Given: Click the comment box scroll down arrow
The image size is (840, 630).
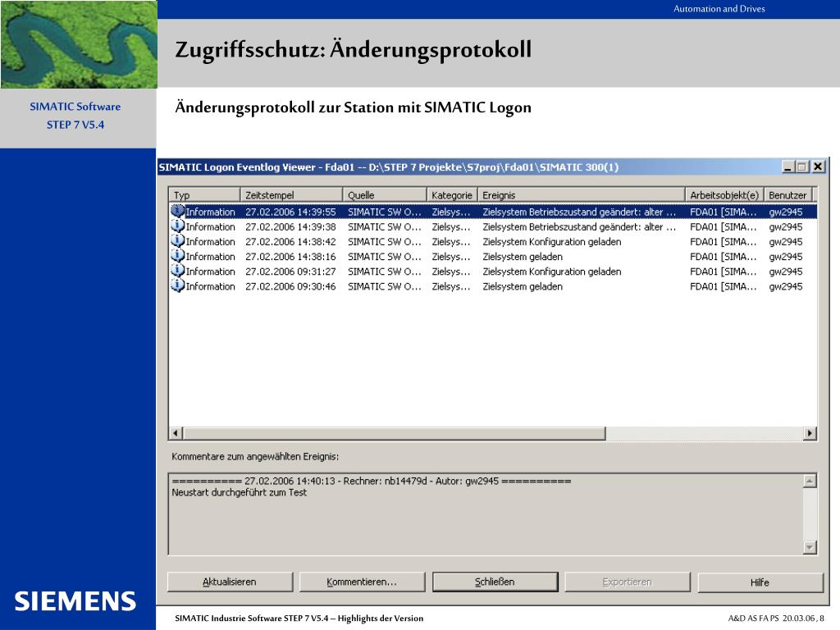Looking at the screenshot, I should tap(810, 547).
